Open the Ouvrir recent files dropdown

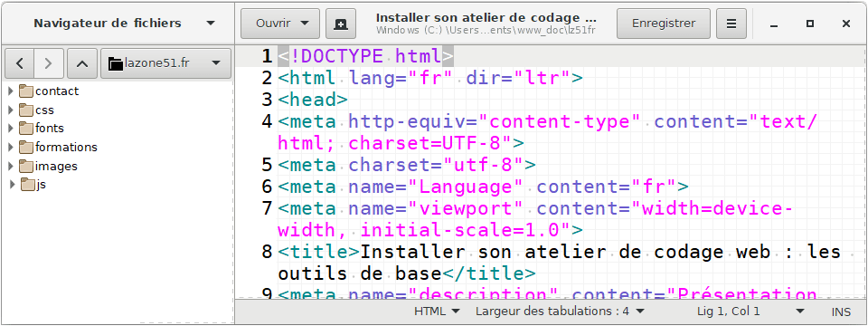[280, 24]
